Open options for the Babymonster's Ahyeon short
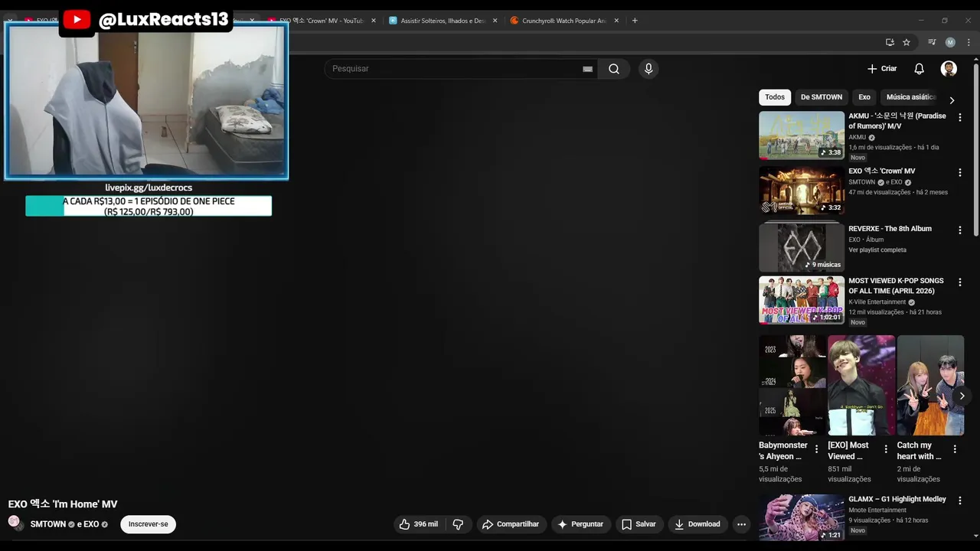This screenshot has height=551, width=980. tap(816, 449)
